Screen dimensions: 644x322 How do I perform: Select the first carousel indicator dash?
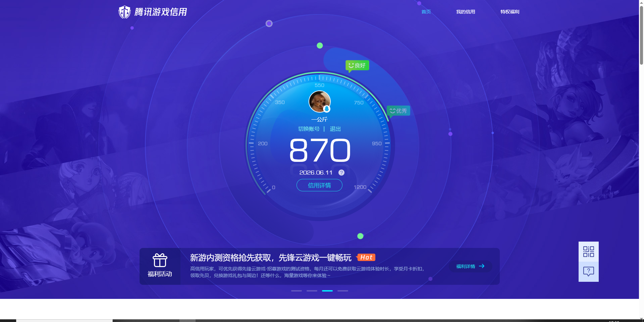pos(297,291)
